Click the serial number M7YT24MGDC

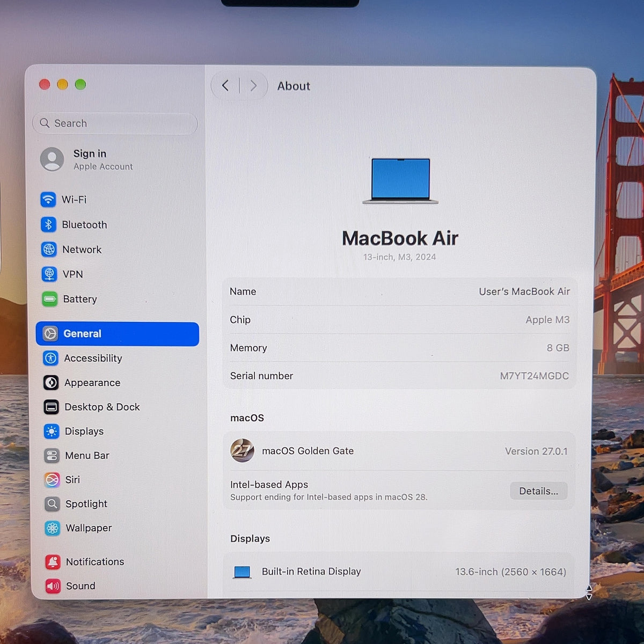click(535, 376)
